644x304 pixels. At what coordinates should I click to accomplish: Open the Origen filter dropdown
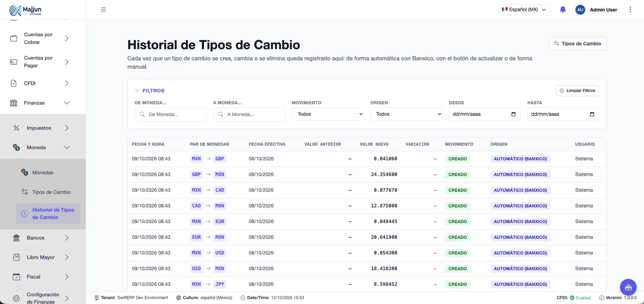pos(406,114)
